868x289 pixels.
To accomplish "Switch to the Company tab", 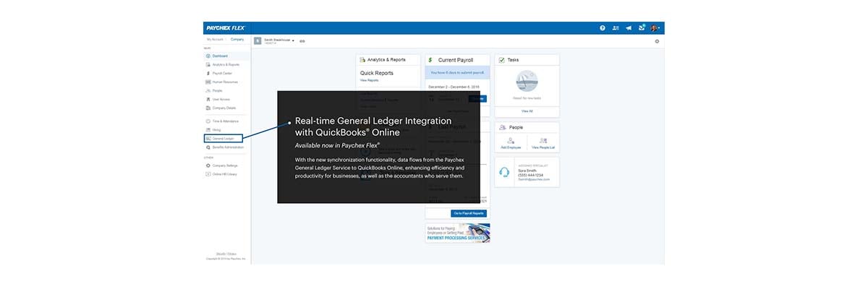I will click(237, 39).
